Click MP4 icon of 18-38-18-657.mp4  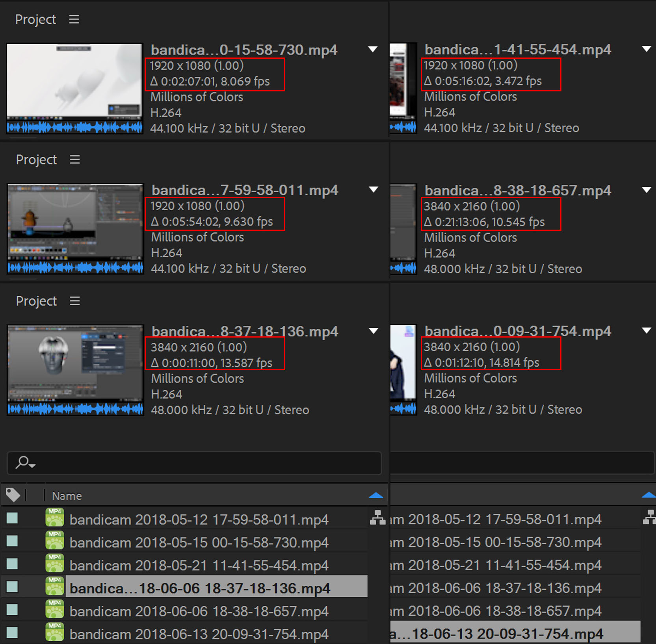pos(55,609)
